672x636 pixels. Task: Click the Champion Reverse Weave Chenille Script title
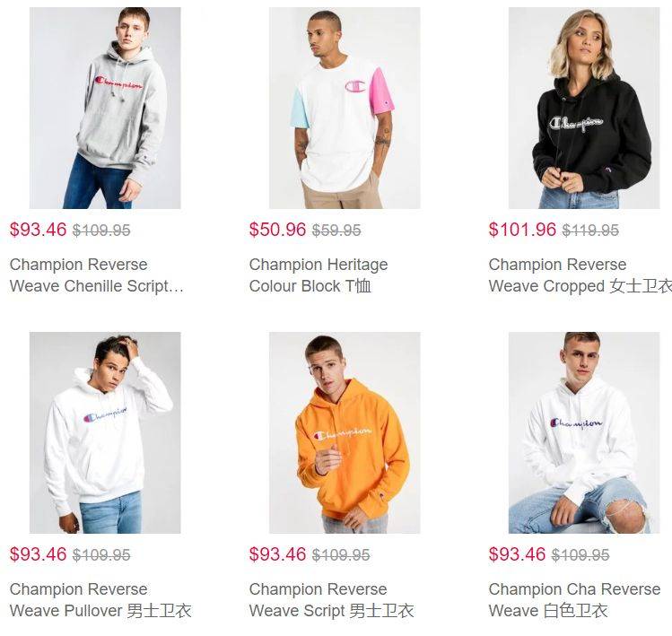96,275
